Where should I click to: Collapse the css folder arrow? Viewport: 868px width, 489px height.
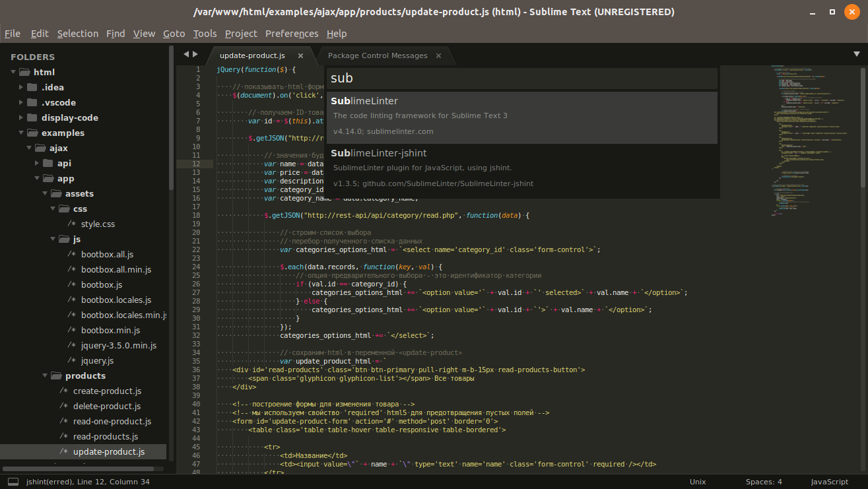tap(52, 209)
